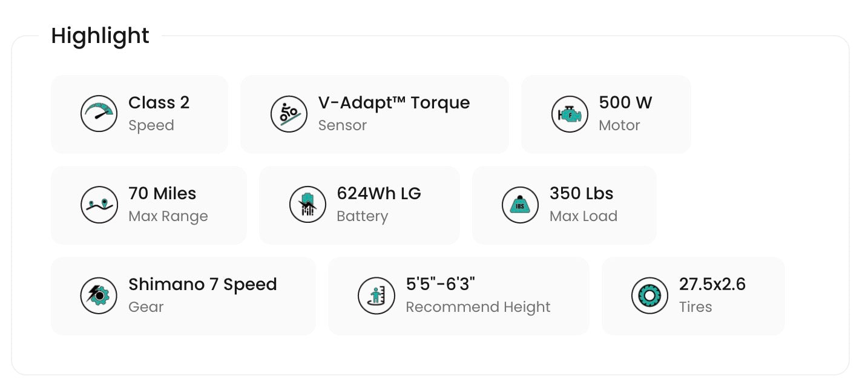Screen dimensions: 868x390
Task: Click the Highlight section heading
Action: coord(100,36)
